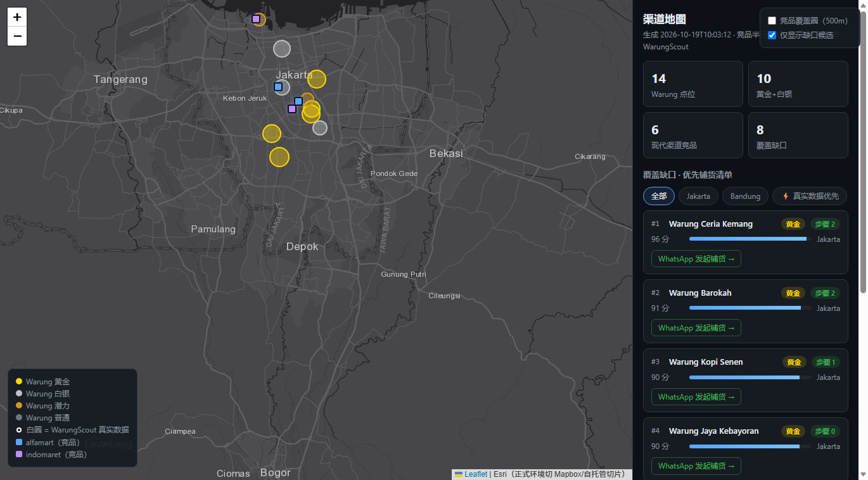Click the purple indomaret square in the legend
Viewport: 868px width, 480px height.
click(19, 454)
